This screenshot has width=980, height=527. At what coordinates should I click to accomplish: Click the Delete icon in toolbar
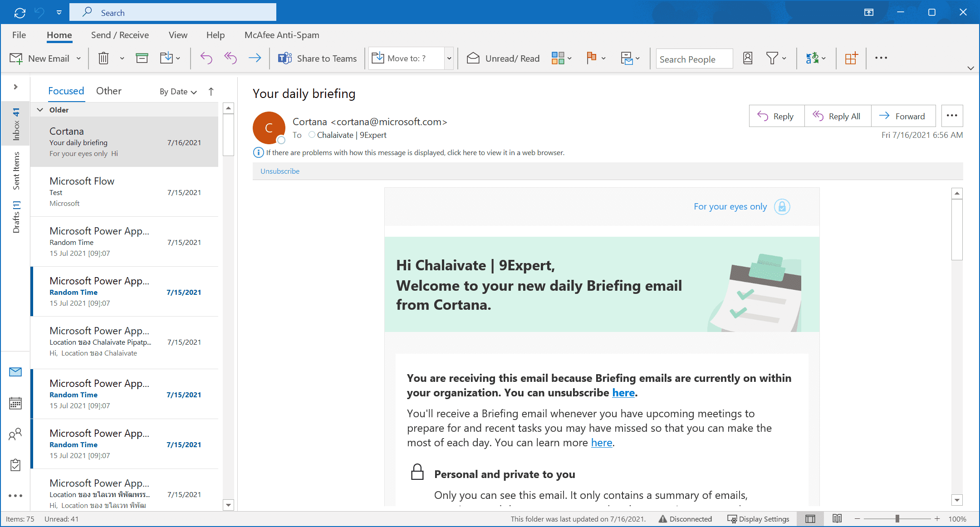(103, 59)
